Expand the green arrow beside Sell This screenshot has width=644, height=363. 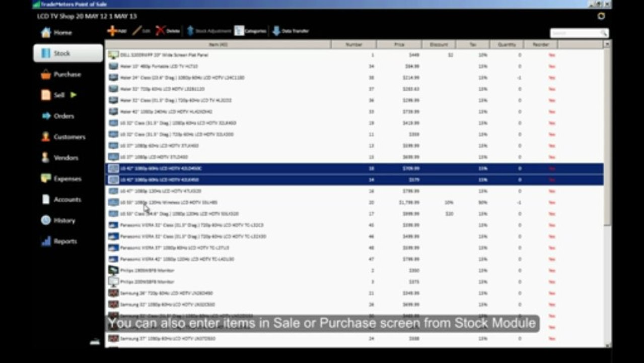74,95
